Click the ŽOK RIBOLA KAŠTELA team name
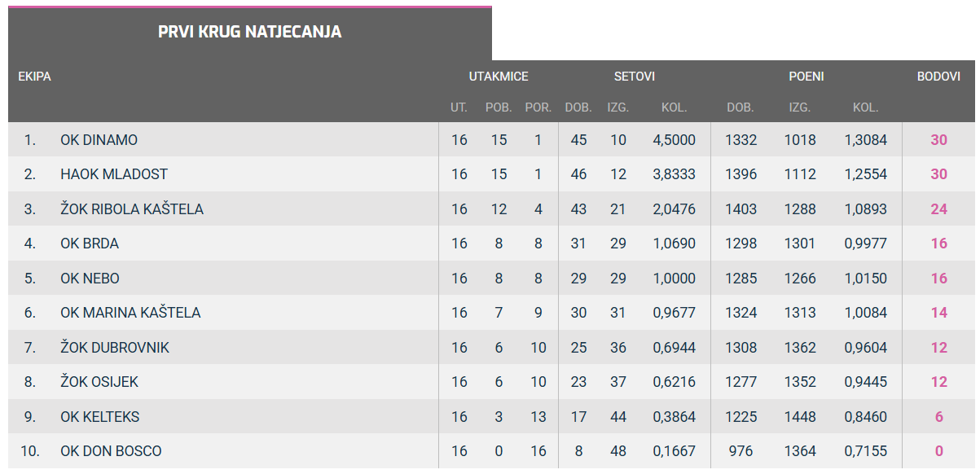 (x=132, y=209)
